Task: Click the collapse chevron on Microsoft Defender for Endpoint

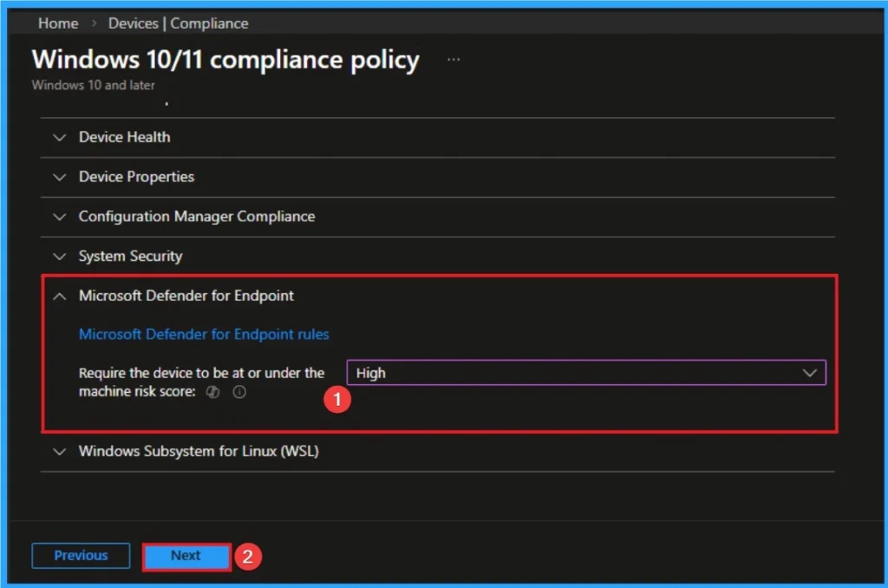Action: (59, 295)
